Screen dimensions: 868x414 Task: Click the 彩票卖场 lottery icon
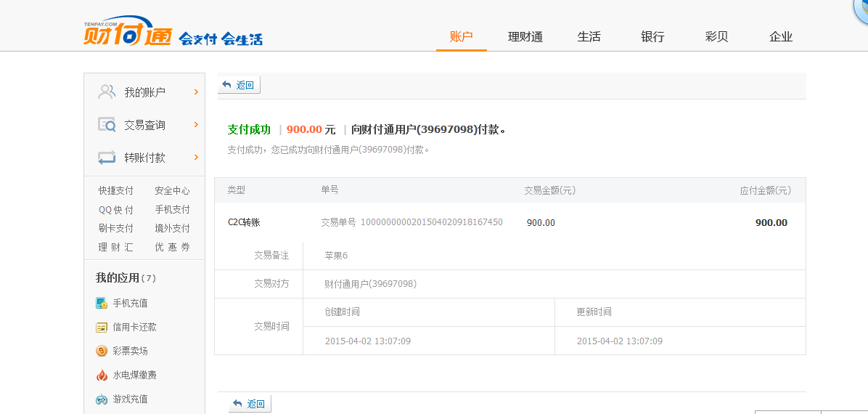tap(102, 351)
